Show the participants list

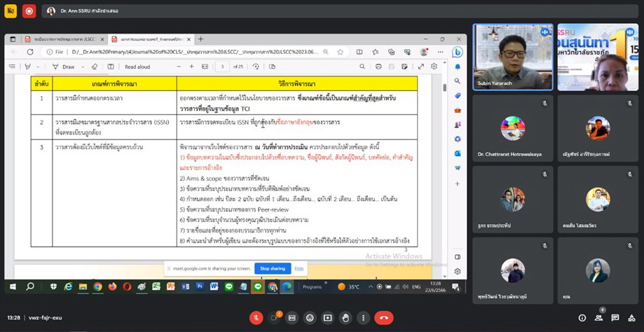click(x=598, y=318)
